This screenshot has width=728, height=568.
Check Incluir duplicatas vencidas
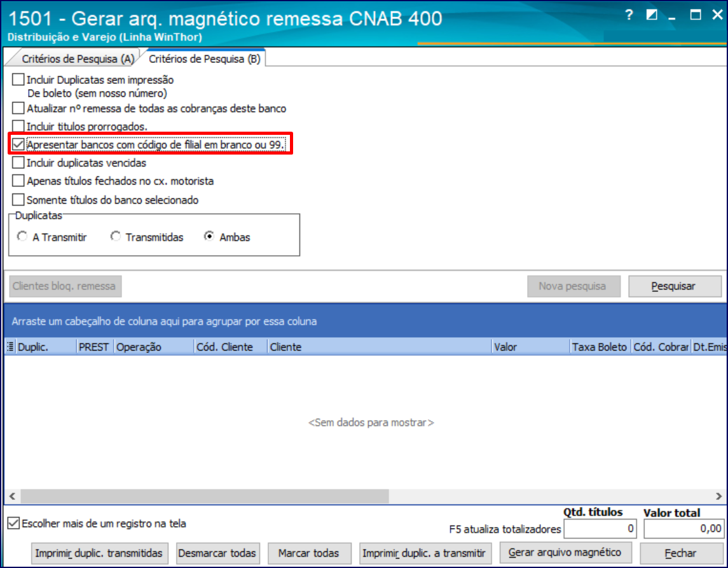(x=18, y=163)
